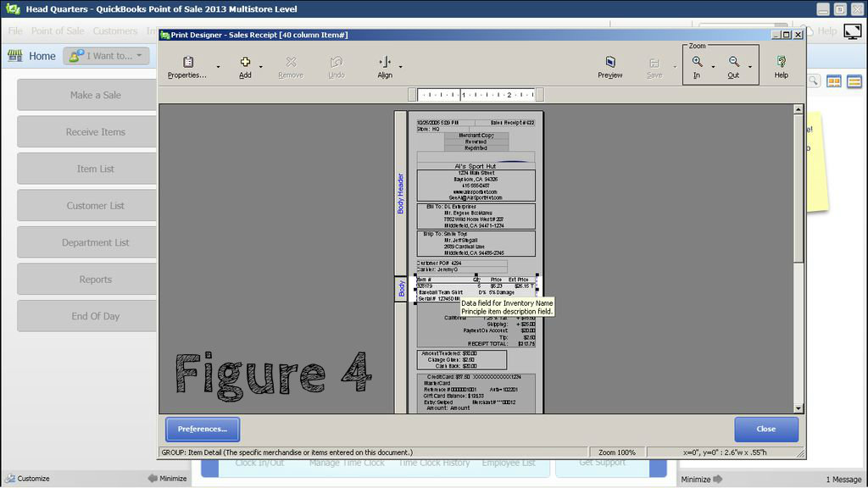The width and height of the screenshot is (868, 488).
Task: Click the scroll down arrow in designer
Action: coord(798,408)
